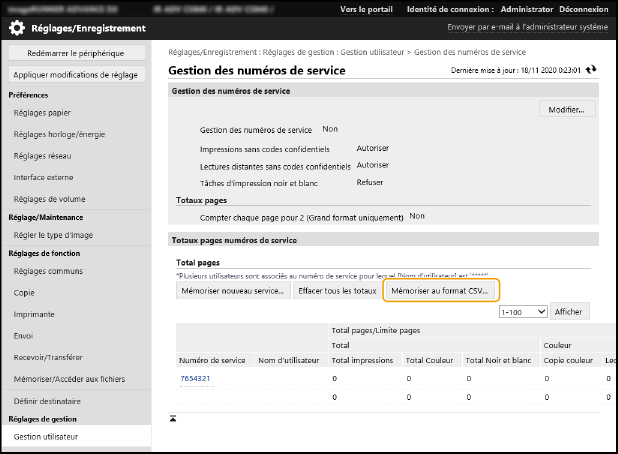Click the Déconnexion link
The image size is (618, 454).
tap(584, 9)
